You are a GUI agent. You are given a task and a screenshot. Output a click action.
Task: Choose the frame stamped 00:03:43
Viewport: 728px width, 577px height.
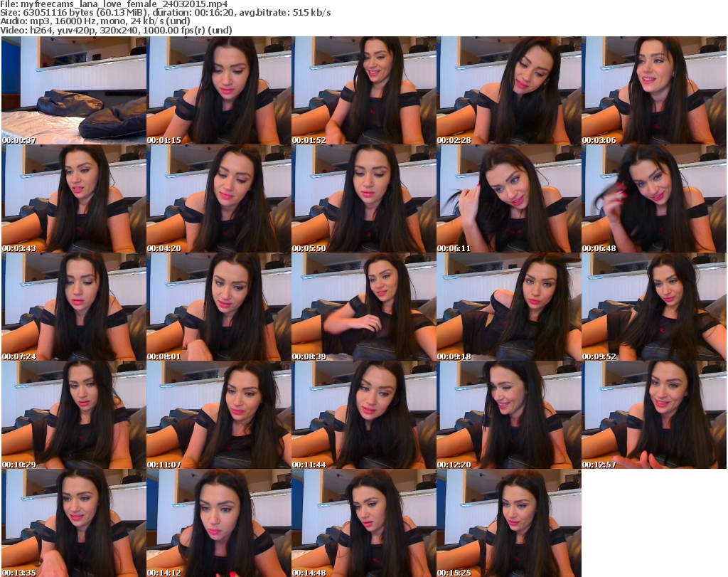click(74, 198)
